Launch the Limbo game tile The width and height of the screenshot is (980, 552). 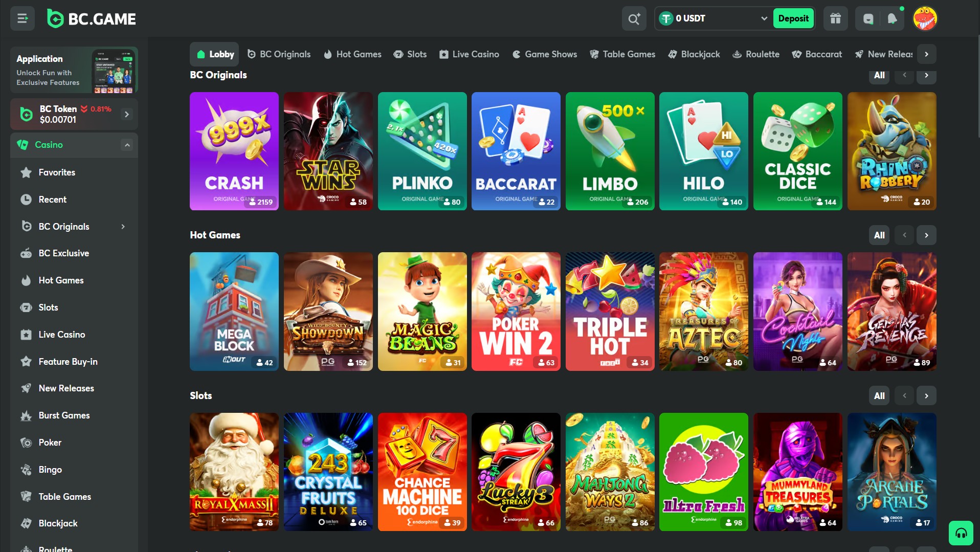click(610, 151)
